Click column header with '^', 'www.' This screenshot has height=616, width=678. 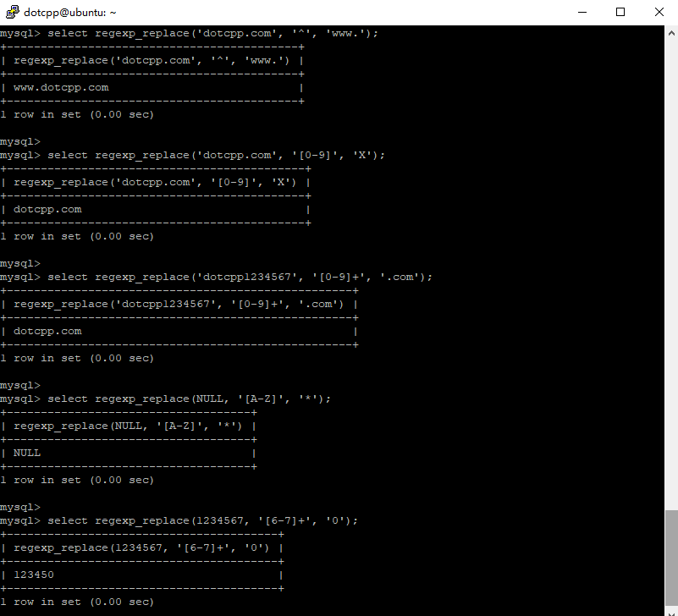152,61
